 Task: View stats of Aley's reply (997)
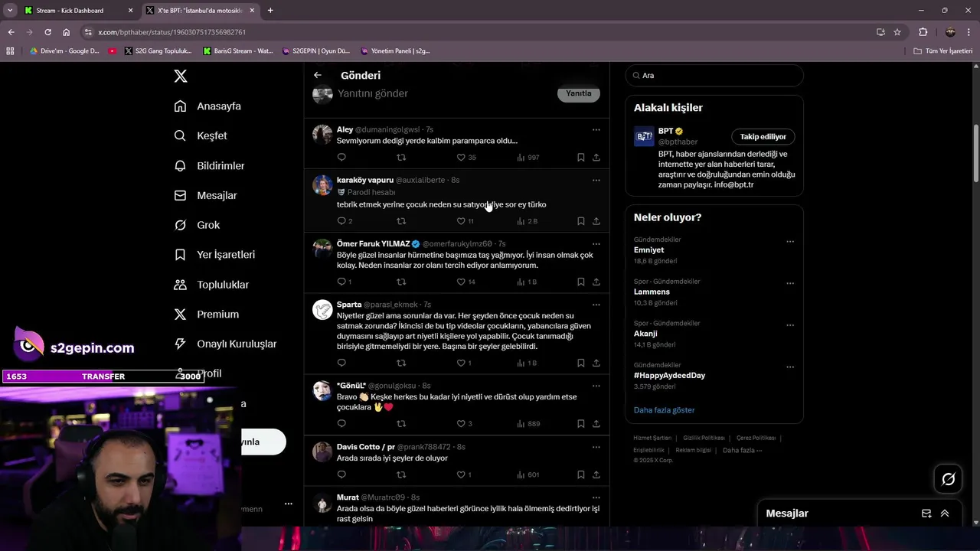click(528, 158)
